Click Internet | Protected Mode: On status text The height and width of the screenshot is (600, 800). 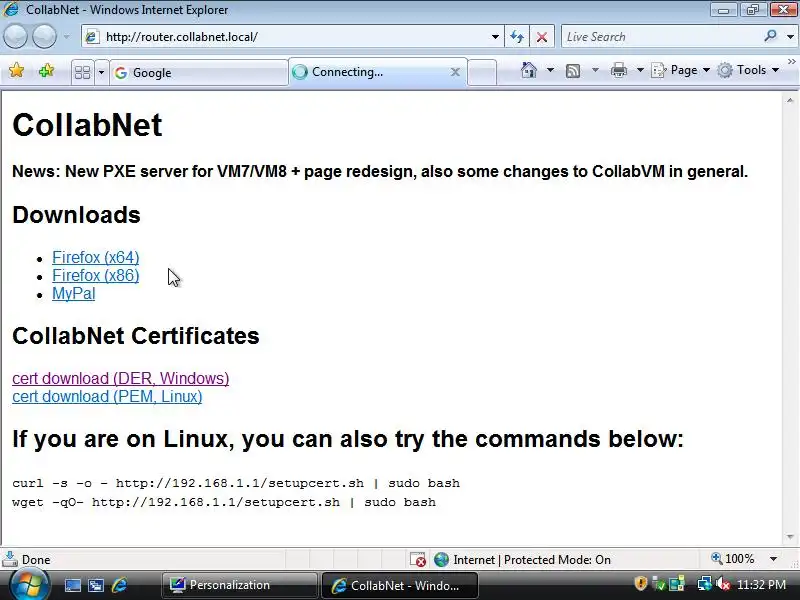[x=532, y=560]
